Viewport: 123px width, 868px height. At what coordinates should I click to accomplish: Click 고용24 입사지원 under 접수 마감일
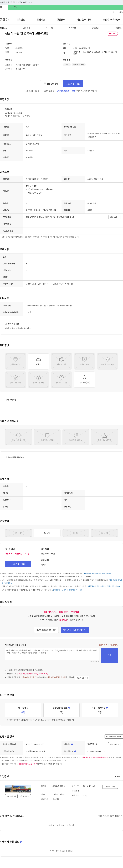[x=18, y=564]
